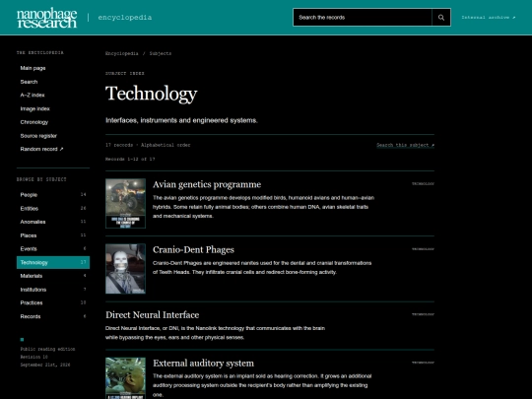Click the Technology page heading

point(152,94)
